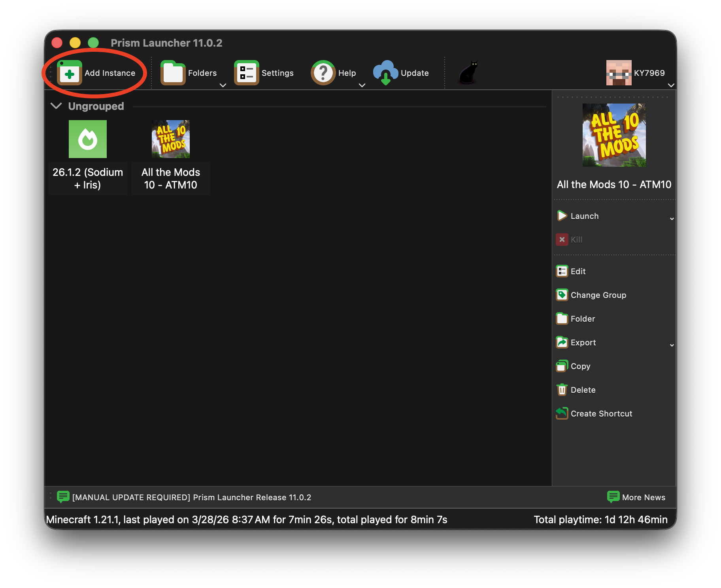Expand the Export options arrow

click(x=672, y=345)
